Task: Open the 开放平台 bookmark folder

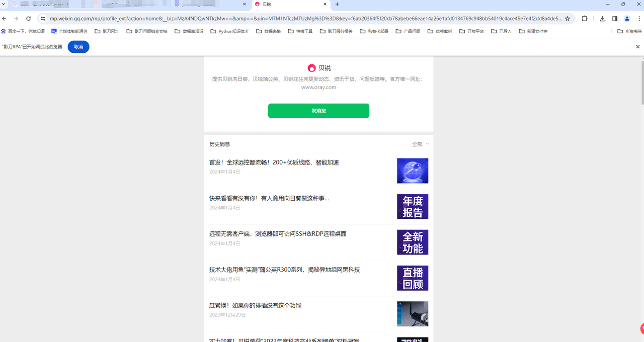Action: click(471, 31)
